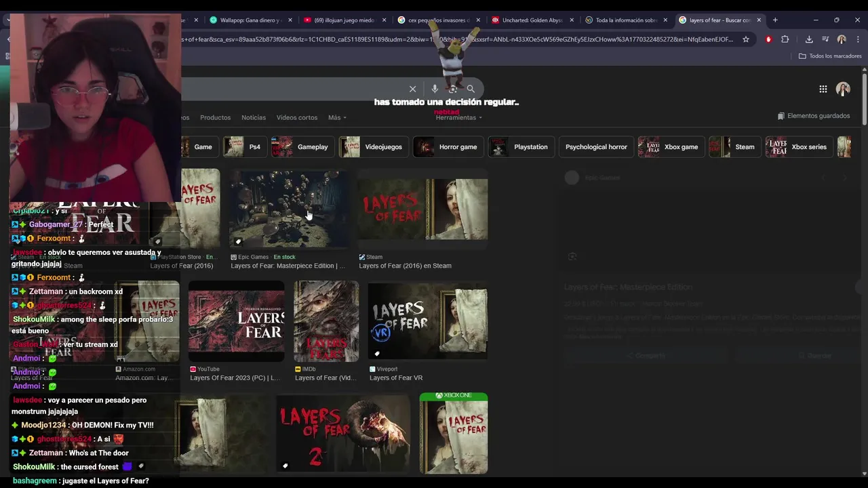This screenshot has height=488, width=868.
Task: Open the Google account profile picture
Action: point(843,89)
